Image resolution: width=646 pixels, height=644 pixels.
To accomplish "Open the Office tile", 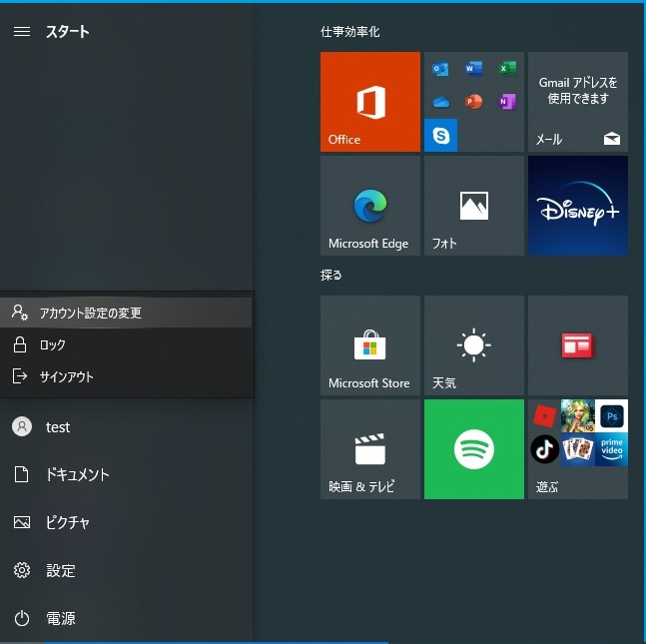I will [x=370, y=102].
